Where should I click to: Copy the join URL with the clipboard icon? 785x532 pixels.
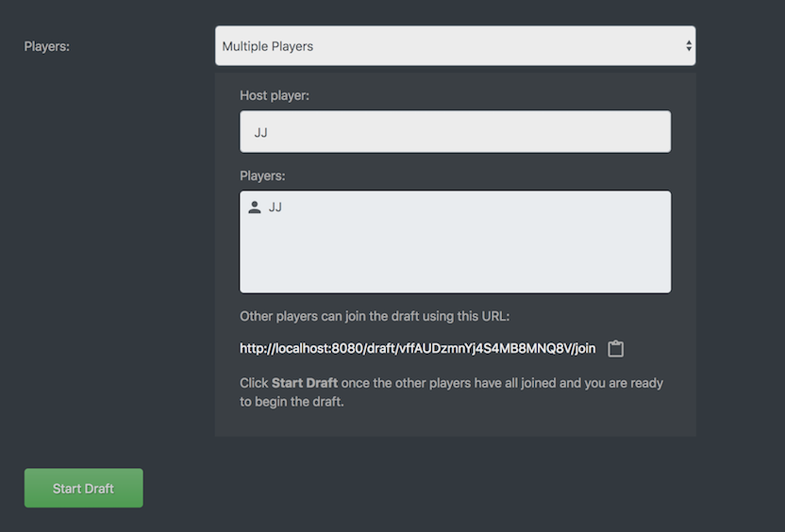[615, 349]
